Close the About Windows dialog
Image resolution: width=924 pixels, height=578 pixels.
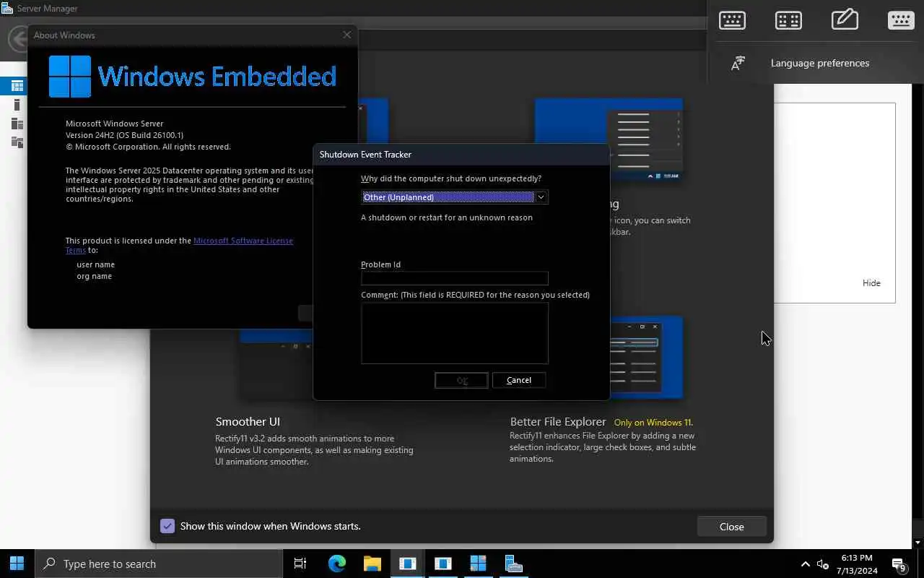click(x=347, y=35)
